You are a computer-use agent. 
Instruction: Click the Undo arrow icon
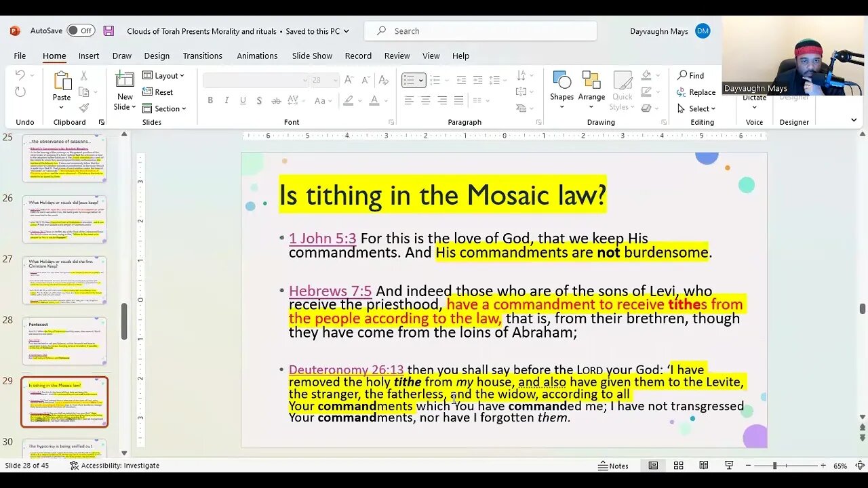click(20, 75)
